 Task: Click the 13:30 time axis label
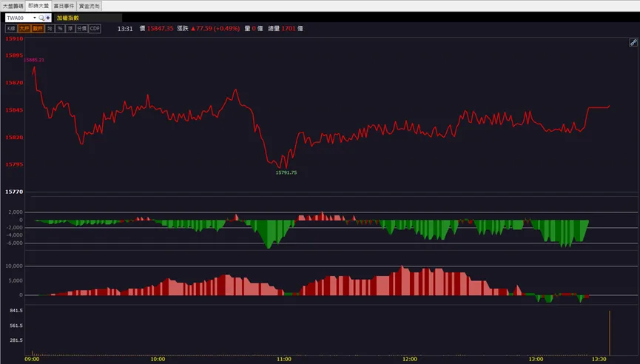(599, 359)
